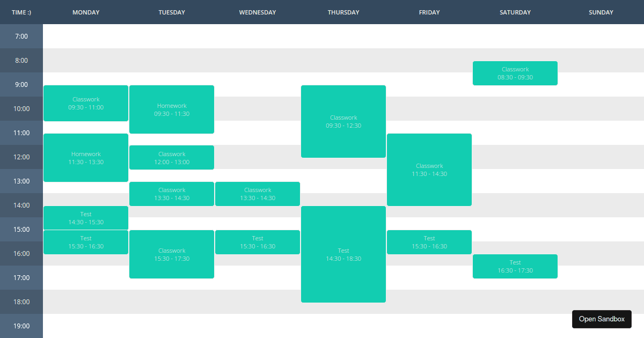Select the WEDNESDAY column header
The width and height of the screenshot is (644, 338).
[257, 12]
